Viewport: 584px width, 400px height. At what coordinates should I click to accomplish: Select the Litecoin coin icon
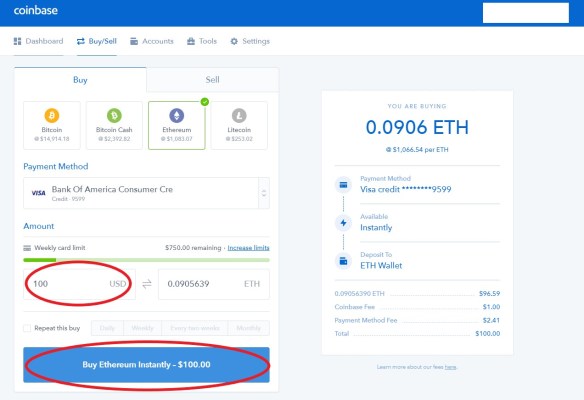pyautogui.click(x=239, y=115)
